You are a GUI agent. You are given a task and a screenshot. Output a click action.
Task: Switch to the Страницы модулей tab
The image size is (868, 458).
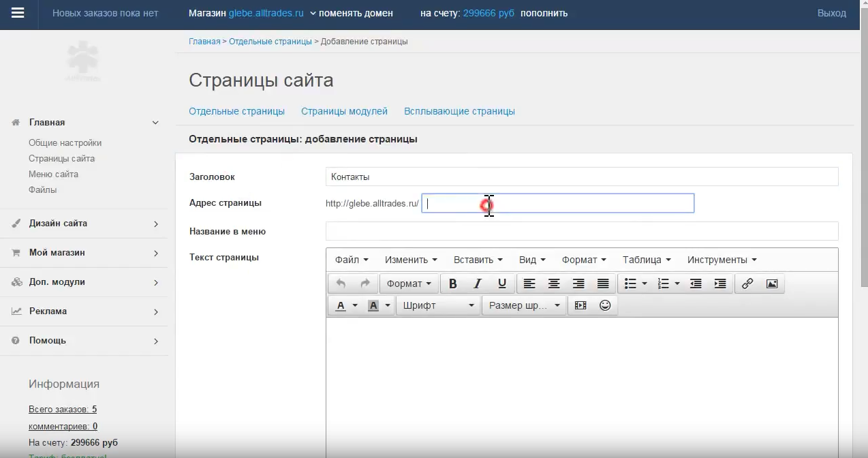click(344, 111)
